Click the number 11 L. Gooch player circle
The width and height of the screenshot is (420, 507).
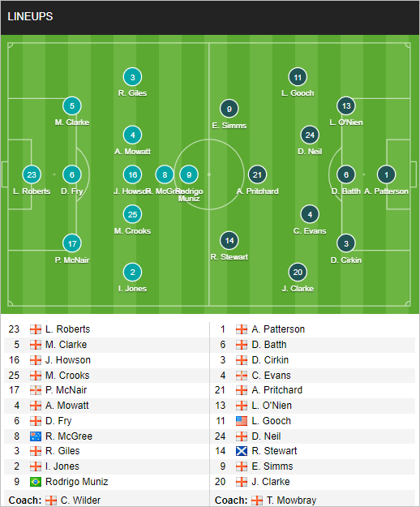[x=298, y=77]
